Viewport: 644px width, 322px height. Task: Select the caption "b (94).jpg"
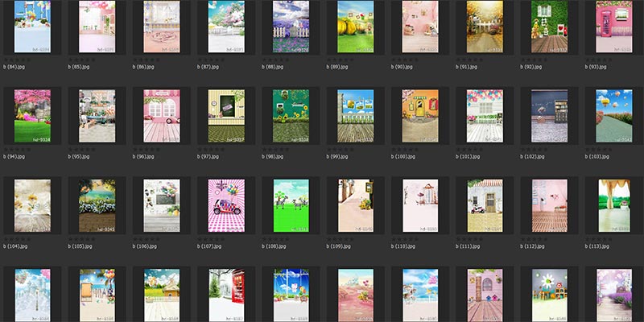14,156
